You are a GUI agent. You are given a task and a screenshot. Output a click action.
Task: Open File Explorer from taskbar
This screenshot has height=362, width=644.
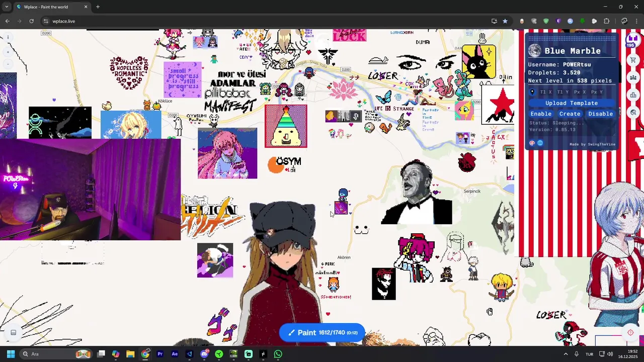click(130, 354)
